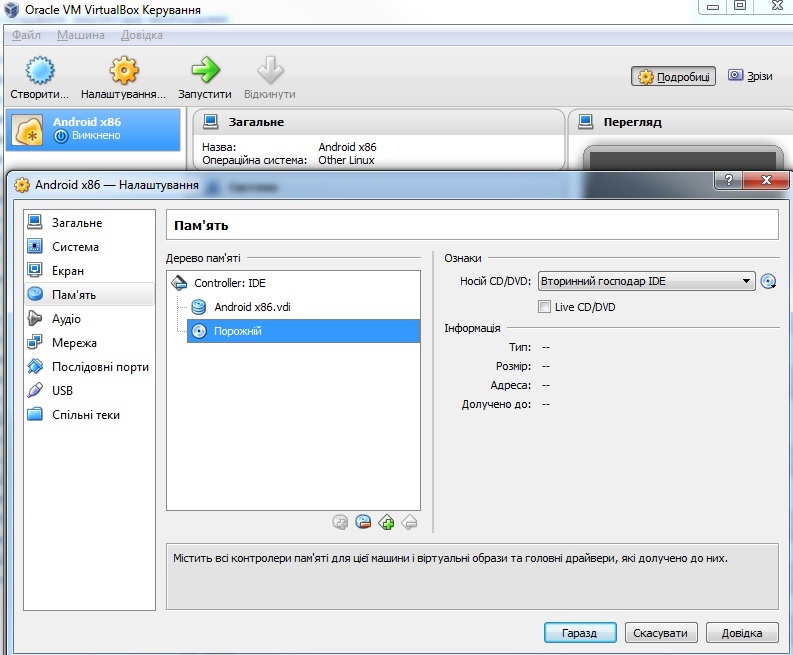Screen dimensions: 793x655
Task: Click the Тип information label
Action: (520, 347)
